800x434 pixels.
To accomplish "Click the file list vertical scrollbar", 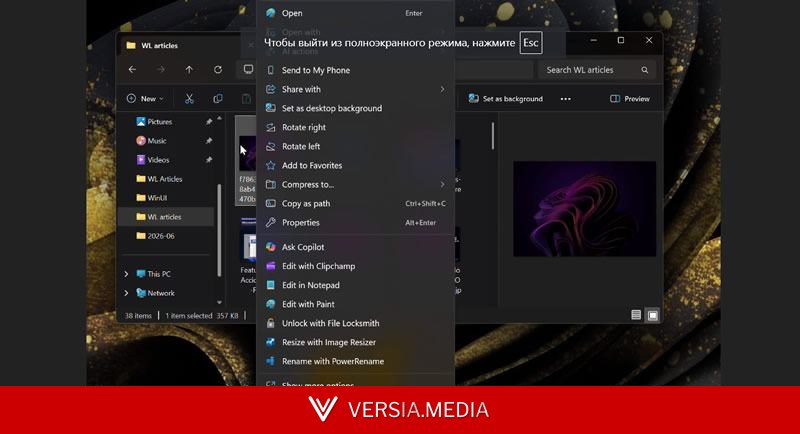I will pos(493,136).
